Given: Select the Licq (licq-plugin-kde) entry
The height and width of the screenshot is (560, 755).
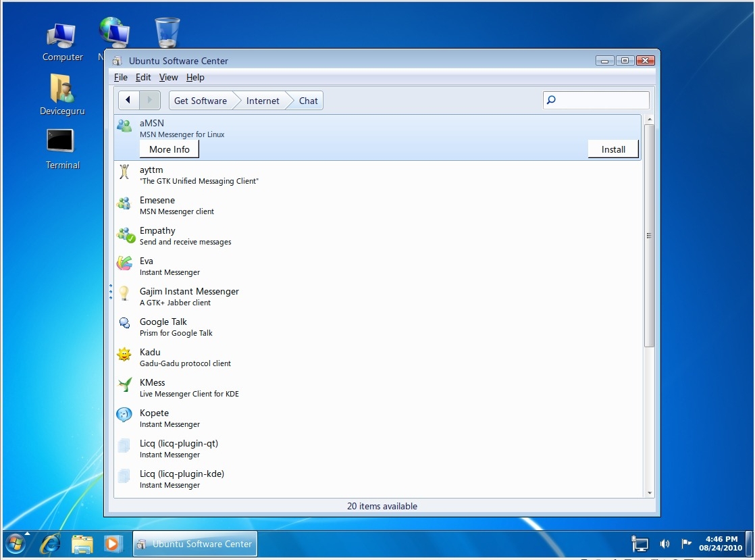Looking at the screenshot, I should pos(377,479).
